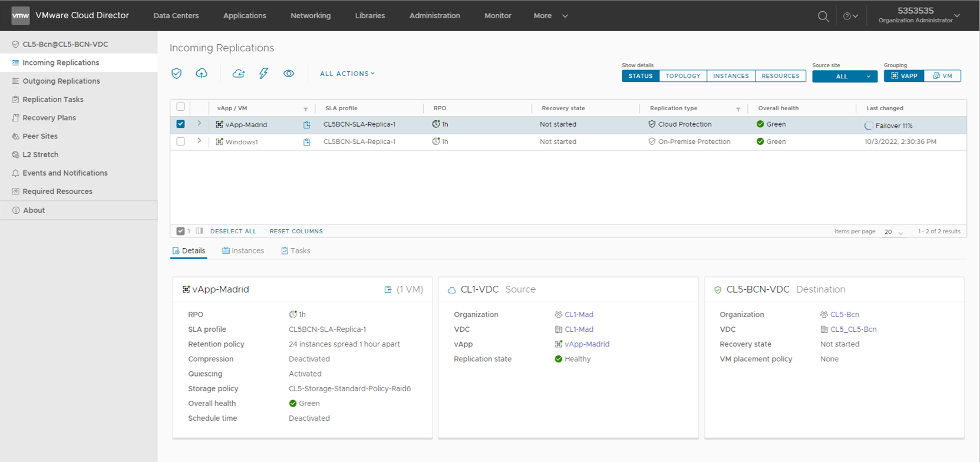Click the eye test failover icon

[x=289, y=74]
